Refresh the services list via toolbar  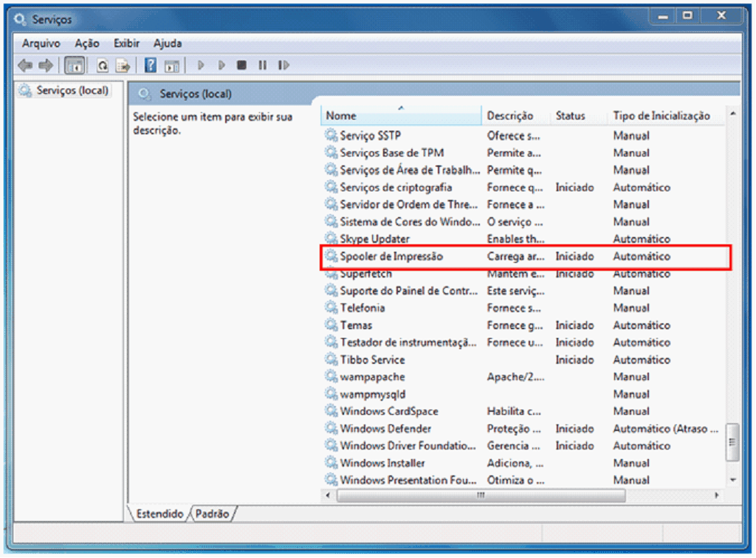tap(103, 66)
